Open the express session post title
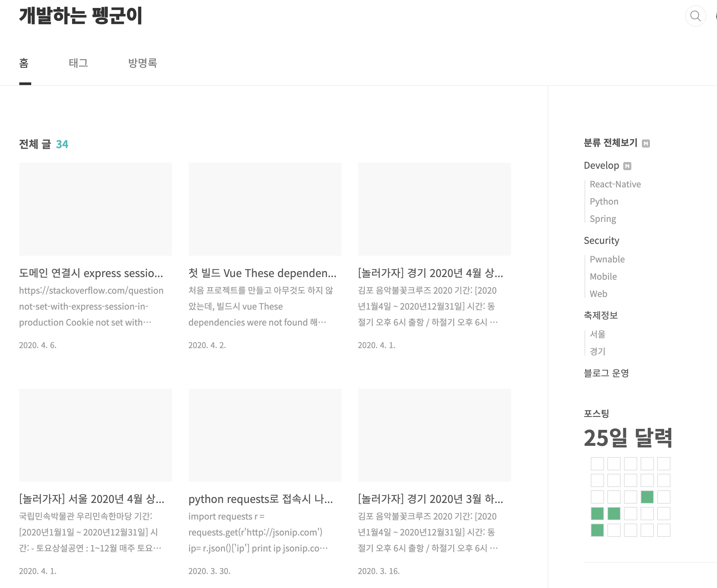 coord(91,273)
